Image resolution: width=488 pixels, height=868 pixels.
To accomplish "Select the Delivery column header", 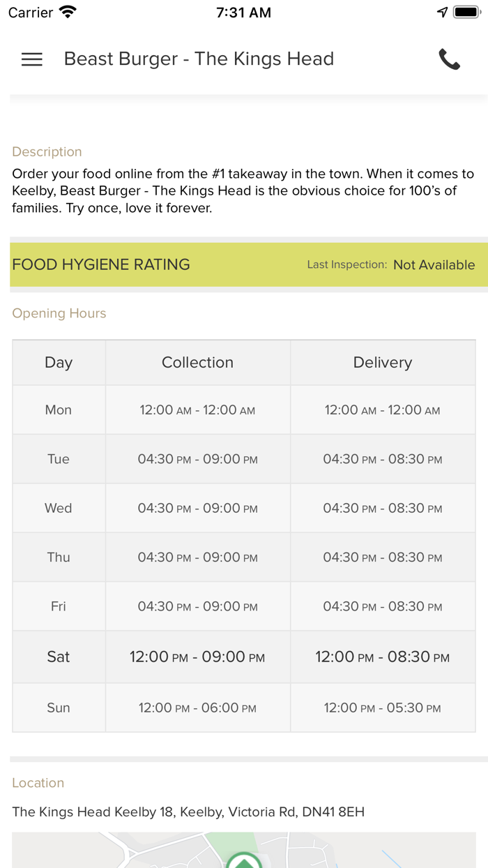I will [x=382, y=363].
